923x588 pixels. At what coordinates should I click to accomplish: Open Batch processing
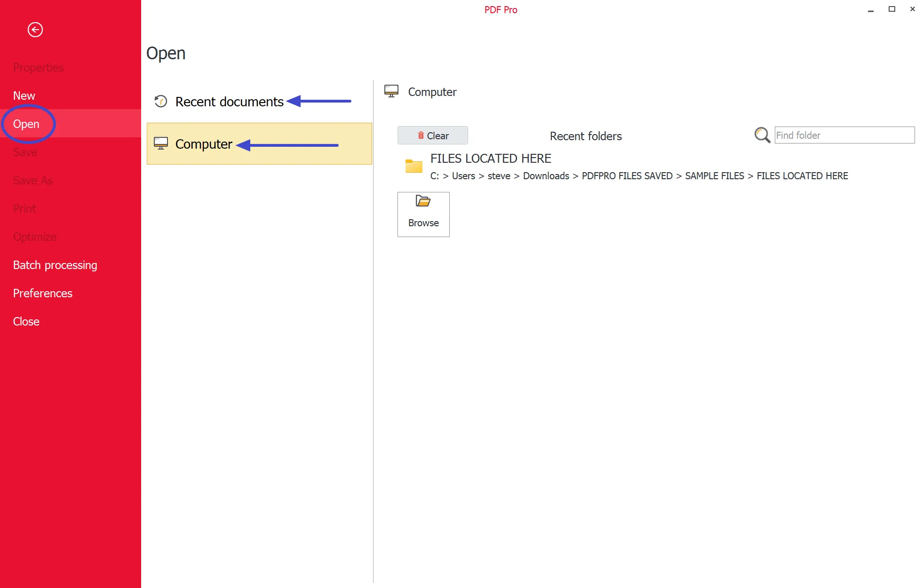[55, 265]
